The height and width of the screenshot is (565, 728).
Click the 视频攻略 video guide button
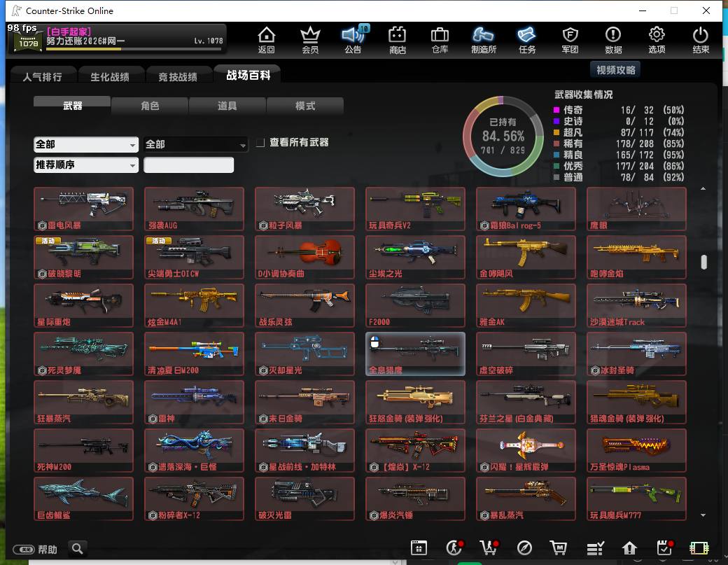(615, 70)
